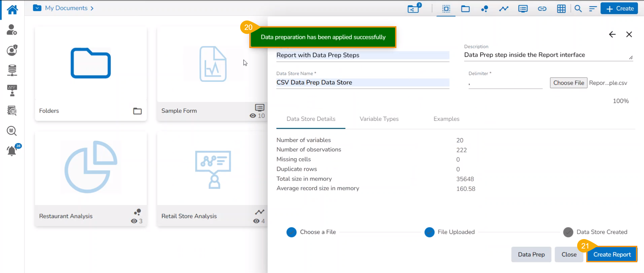Viewport: 644px width, 273px height.
Task: Filter documents by folder icon in toolbar
Action: tap(465, 9)
